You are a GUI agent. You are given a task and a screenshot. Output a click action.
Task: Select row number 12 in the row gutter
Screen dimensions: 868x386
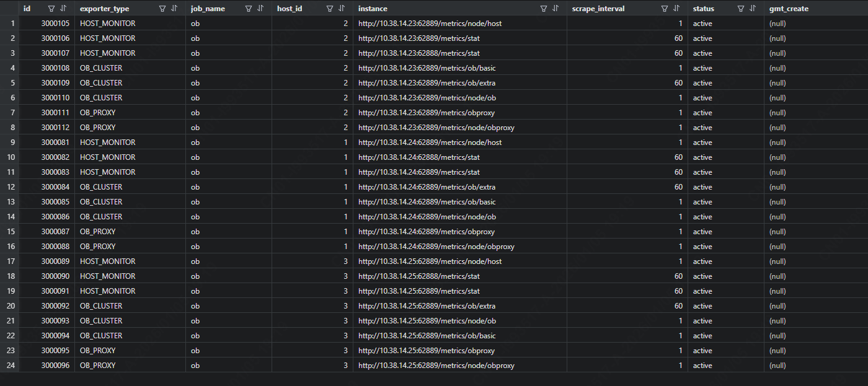click(x=9, y=187)
